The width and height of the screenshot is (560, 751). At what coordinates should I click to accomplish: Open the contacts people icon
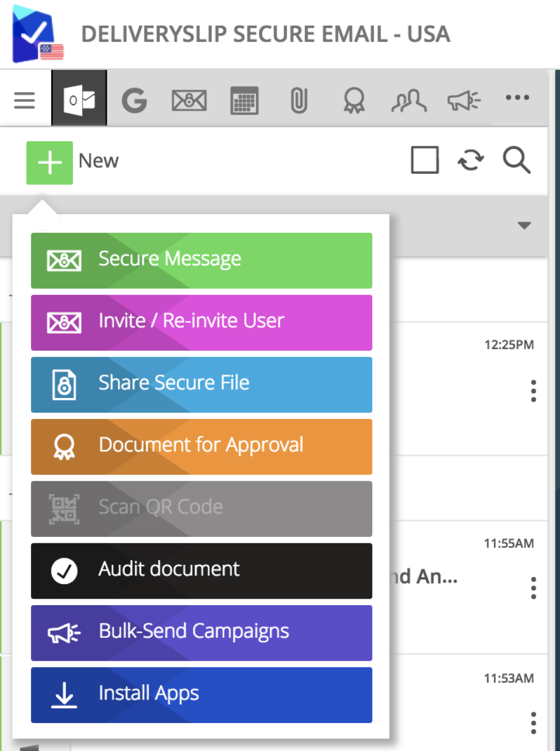pyautogui.click(x=408, y=100)
